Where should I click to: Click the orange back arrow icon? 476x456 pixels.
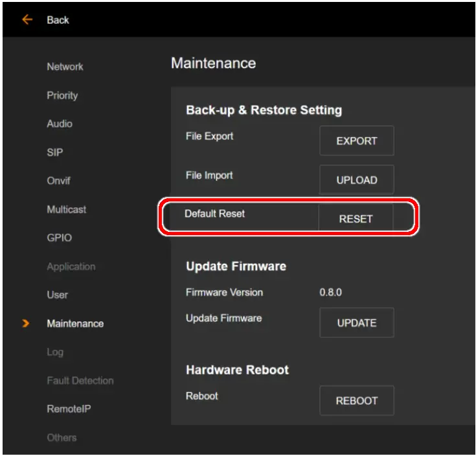pos(27,19)
